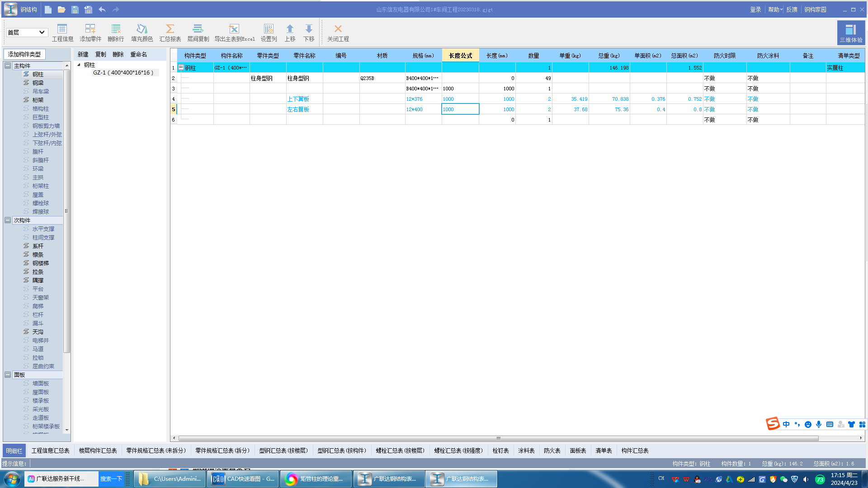Move the row up with 上移

coord(290,33)
